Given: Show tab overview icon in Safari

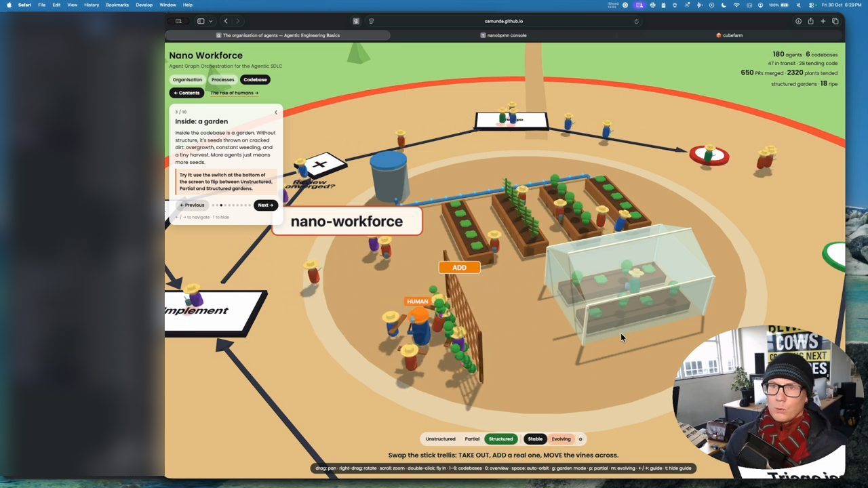Looking at the screenshot, I should (835, 21).
